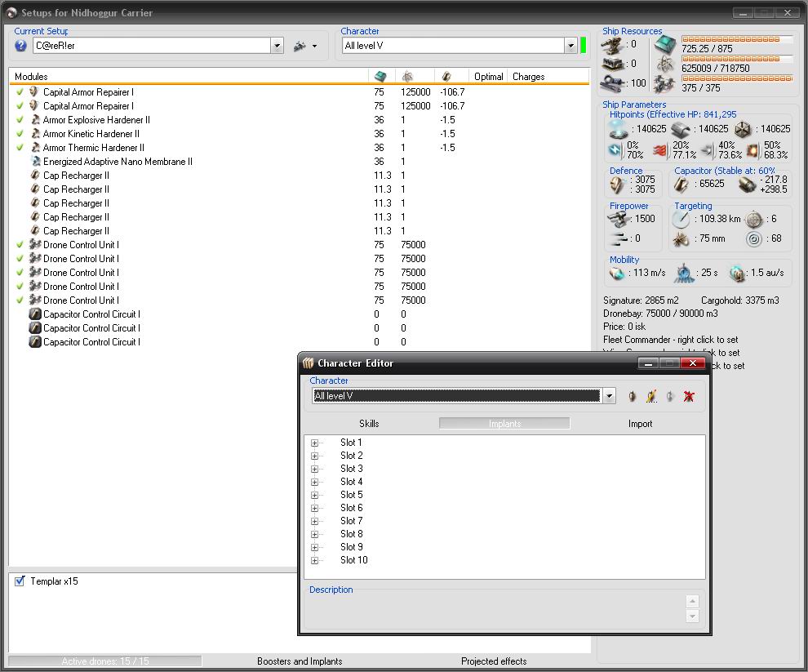The image size is (808, 672).
Task: Click the blue help question mark icon
Action: tap(20, 46)
